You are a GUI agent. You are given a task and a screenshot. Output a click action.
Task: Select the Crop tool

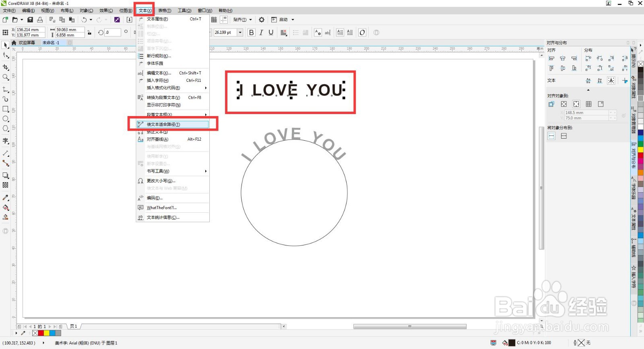[6, 67]
